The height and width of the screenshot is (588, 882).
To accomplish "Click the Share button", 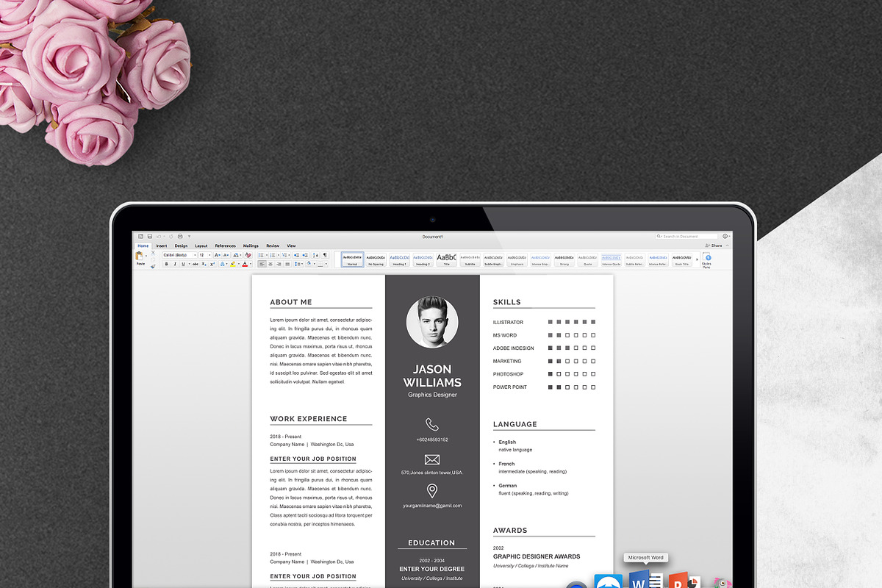I will [x=714, y=245].
